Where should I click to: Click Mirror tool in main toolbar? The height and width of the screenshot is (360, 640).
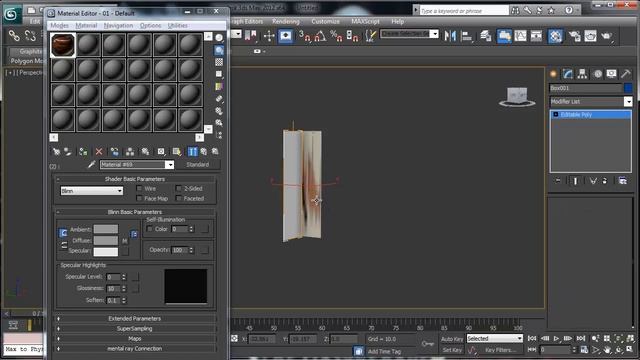pos(450,36)
